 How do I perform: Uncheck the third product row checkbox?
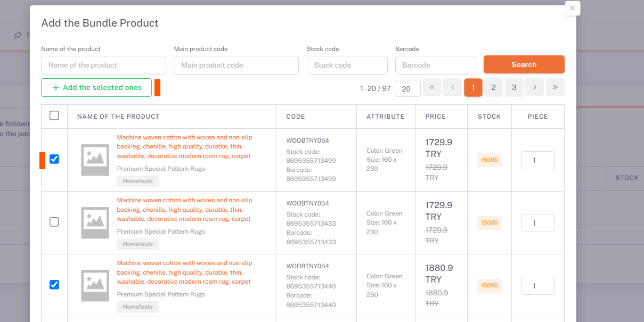[x=54, y=285]
